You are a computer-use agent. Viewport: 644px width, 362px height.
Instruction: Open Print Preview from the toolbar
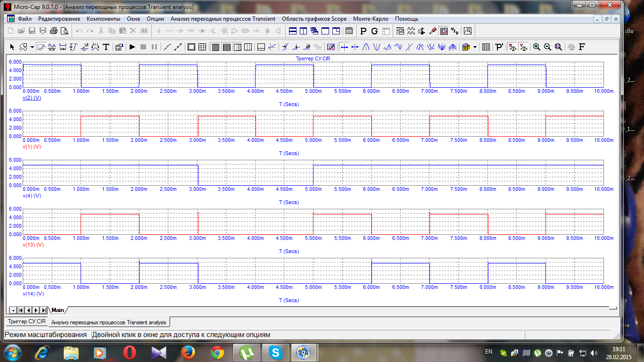[64, 31]
